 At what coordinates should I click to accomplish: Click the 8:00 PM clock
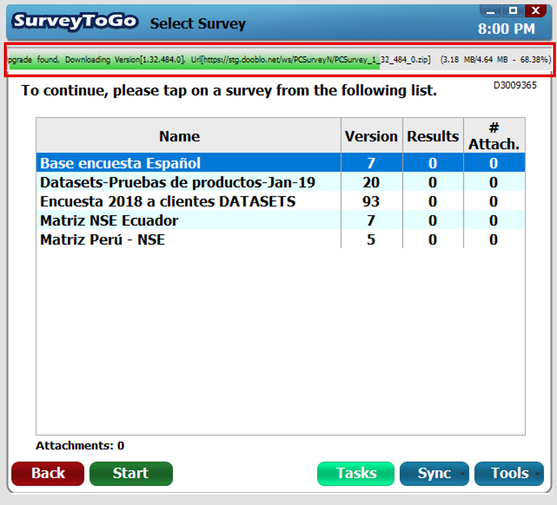(x=506, y=29)
